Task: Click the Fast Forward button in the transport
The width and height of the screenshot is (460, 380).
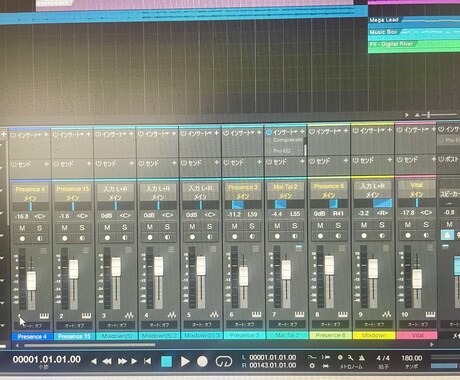Action: point(122,361)
